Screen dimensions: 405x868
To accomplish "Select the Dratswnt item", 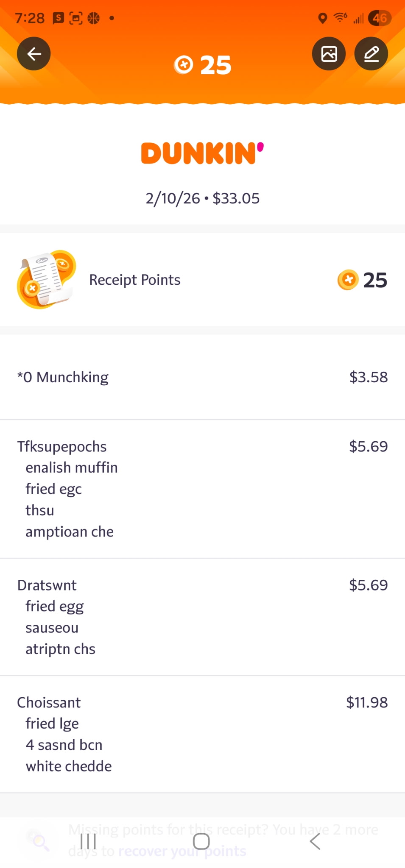I will [x=47, y=585].
